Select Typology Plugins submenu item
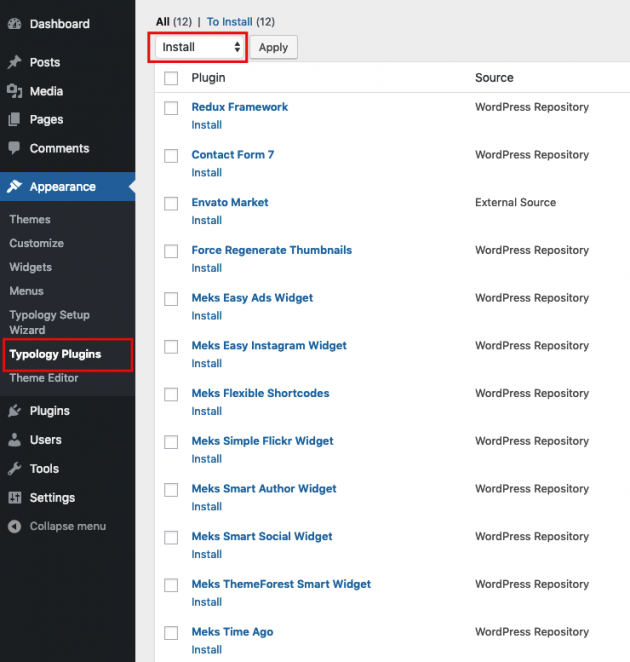The height and width of the screenshot is (662, 630). click(55, 354)
